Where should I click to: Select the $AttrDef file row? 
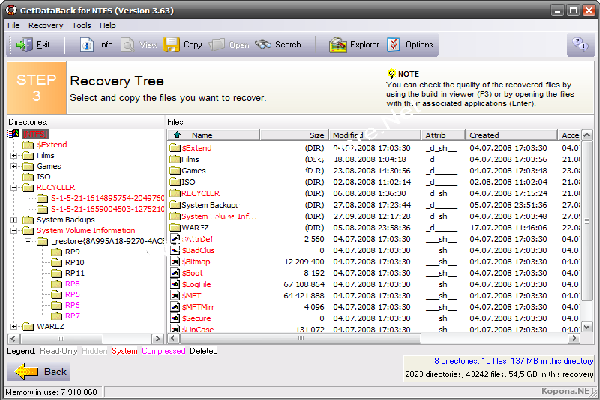point(374,239)
